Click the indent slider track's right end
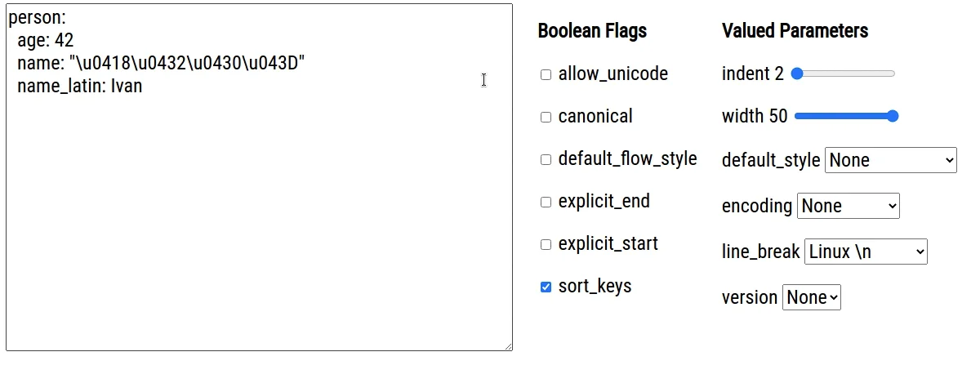 point(893,73)
